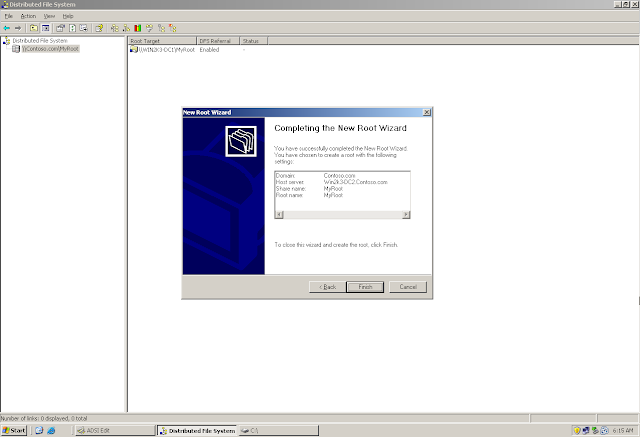Viewport: 640px width, 437px height.
Task: Click the settings box horizontal scrollbar track
Action: [x=342, y=214]
